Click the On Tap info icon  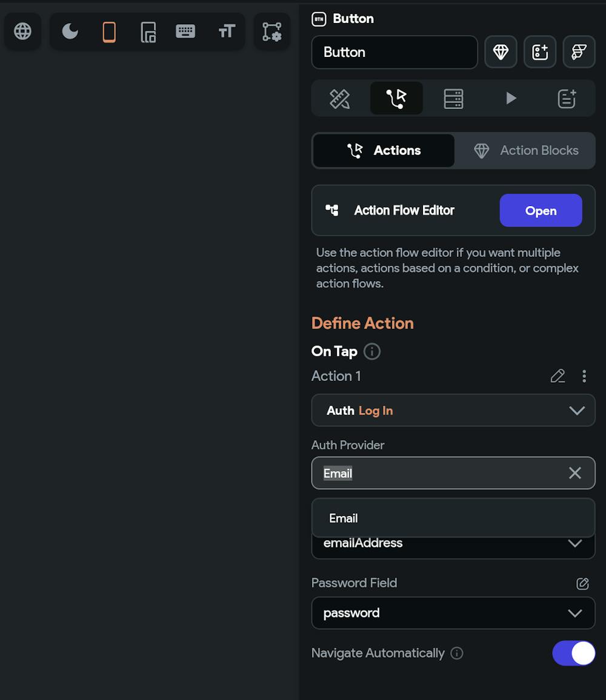[x=372, y=351]
